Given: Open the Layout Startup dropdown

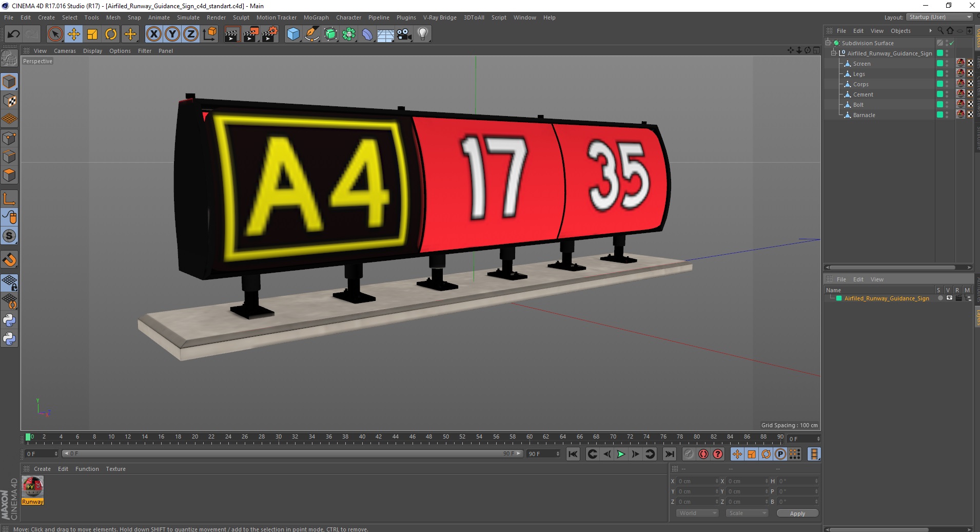Looking at the screenshot, I should pyautogui.click(x=939, y=17).
